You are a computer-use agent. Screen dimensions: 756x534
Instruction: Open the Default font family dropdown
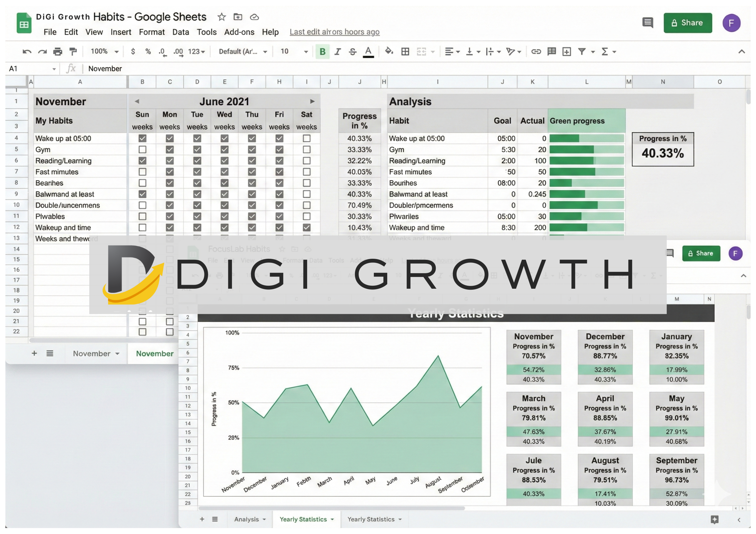pyautogui.click(x=242, y=51)
